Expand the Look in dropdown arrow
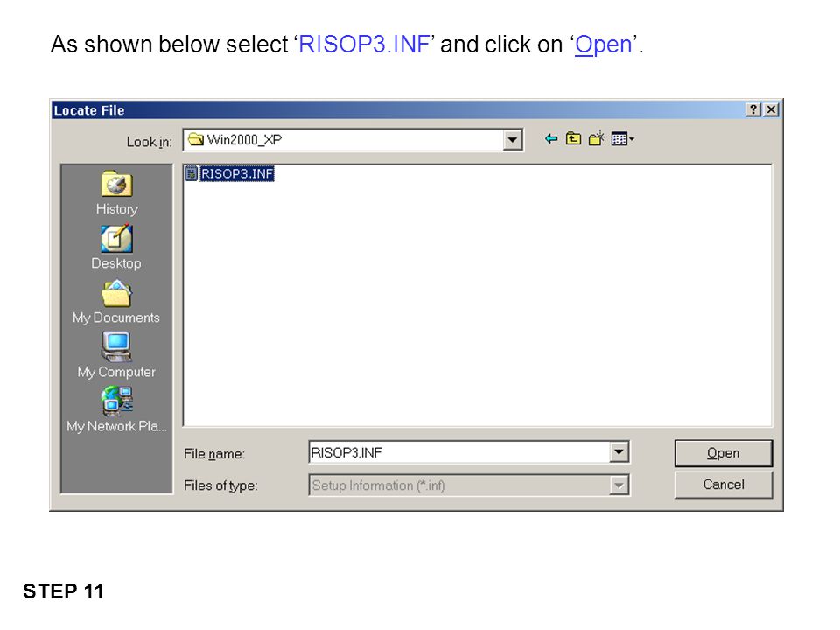The width and height of the screenshot is (840, 630). click(513, 140)
